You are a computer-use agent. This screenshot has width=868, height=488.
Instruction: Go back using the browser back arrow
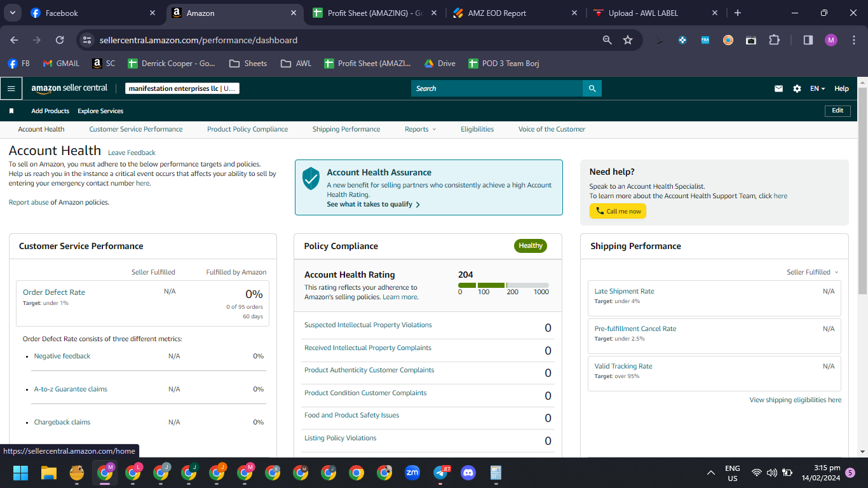[14, 40]
